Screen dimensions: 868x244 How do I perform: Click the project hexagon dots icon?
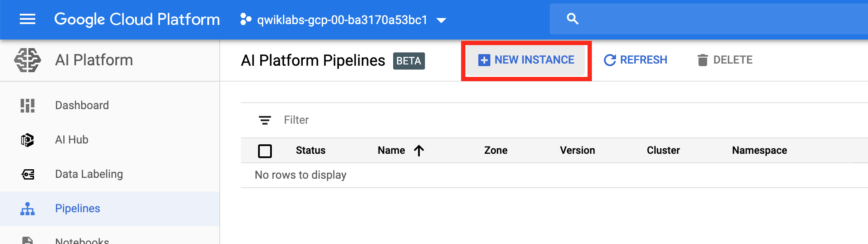click(x=246, y=19)
